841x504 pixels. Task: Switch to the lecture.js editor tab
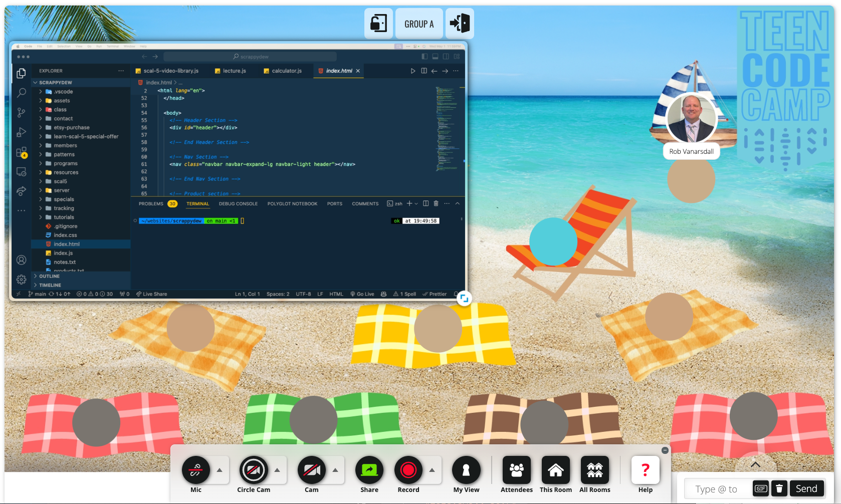coord(231,71)
